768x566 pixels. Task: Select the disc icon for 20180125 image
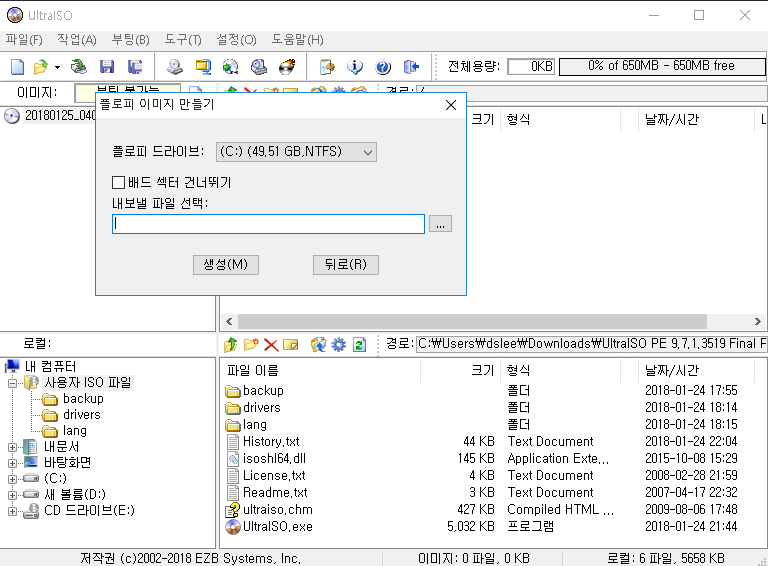click(12, 116)
